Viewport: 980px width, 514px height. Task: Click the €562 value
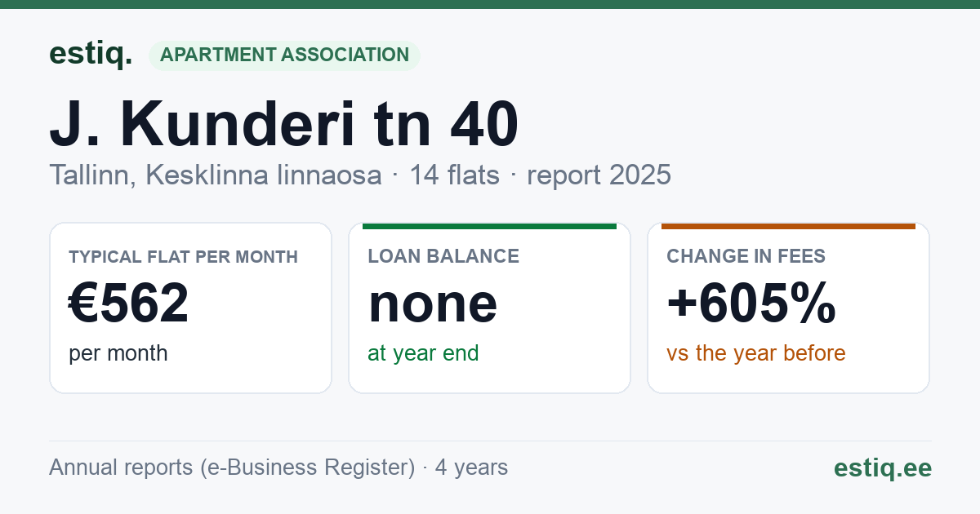point(129,303)
